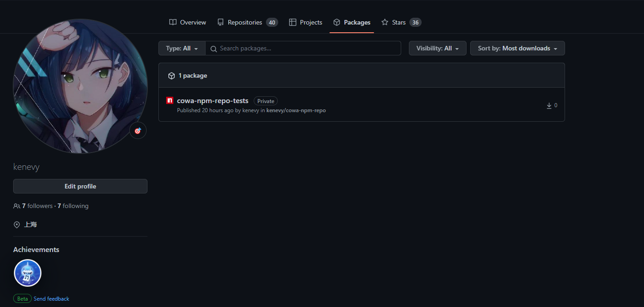Image resolution: width=644 pixels, height=307 pixels.
Task: Click the status emoji badge on avatar
Action: [x=138, y=131]
